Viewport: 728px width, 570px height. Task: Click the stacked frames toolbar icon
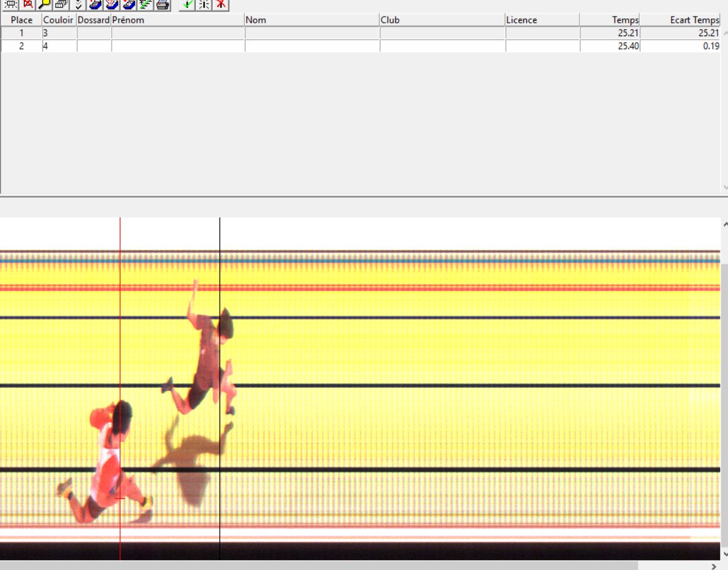(61, 5)
